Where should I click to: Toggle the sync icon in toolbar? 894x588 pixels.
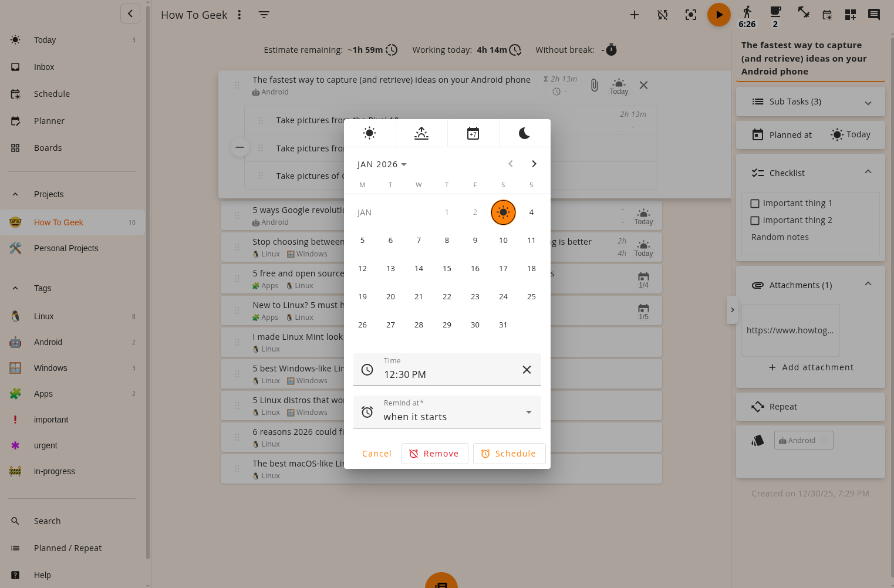pos(663,15)
